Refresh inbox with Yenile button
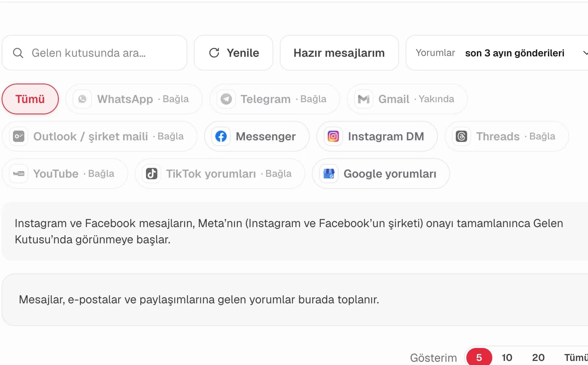Viewport: 588px width, 365px height. 234,53
